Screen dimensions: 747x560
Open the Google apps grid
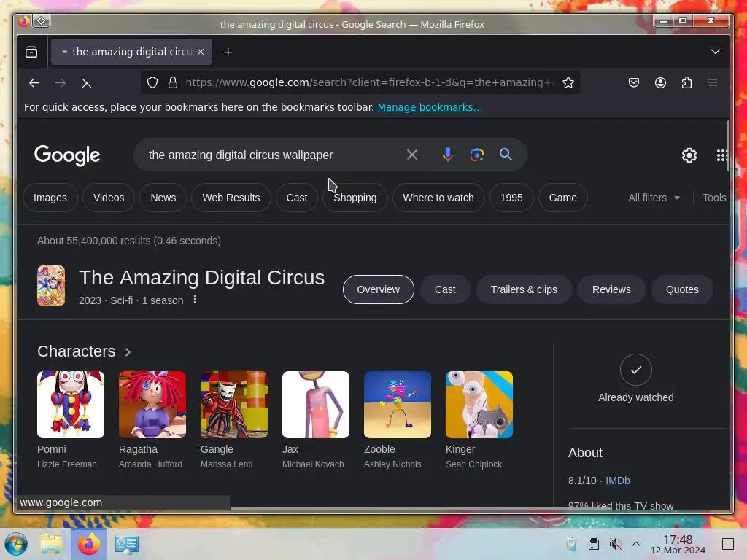[722, 155]
